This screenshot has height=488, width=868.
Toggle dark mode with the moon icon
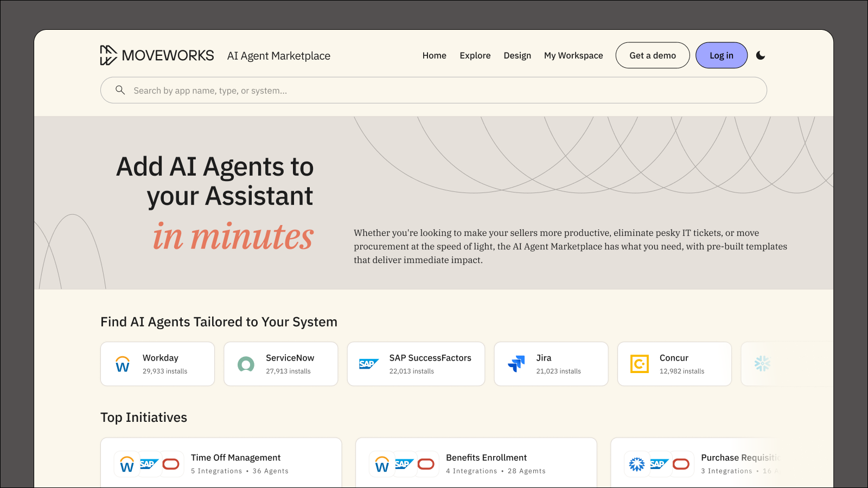pos(761,55)
